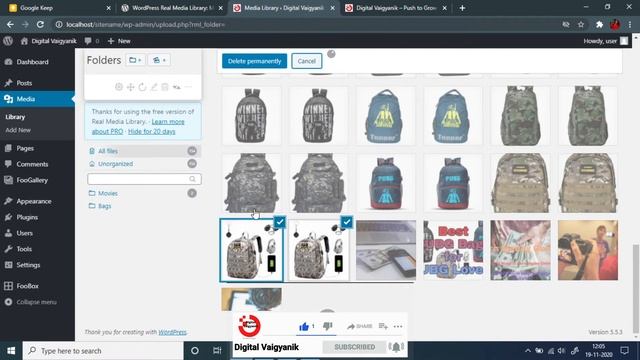
Task: Open a new browser tab with plus
Action: tap(462, 8)
